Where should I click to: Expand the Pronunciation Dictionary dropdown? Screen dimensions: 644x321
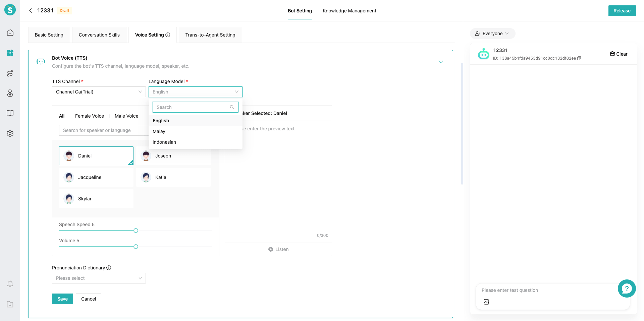click(99, 278)
